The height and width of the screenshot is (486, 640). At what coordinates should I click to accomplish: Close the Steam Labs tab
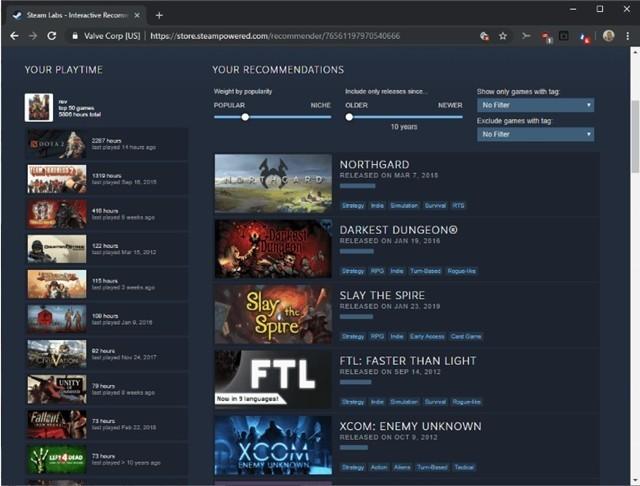coord(137,16)
